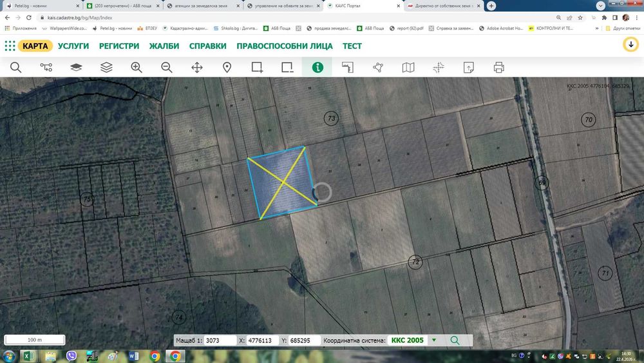Viewport: 644px width, 363px height.
Task: Click the district label 72 on map
Action: (x=415, y=262)
